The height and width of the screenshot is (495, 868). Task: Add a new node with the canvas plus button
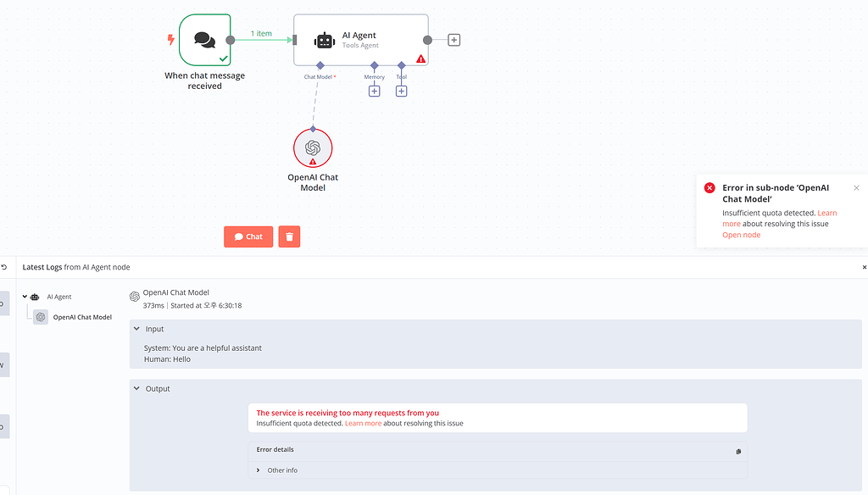[453, 39]
